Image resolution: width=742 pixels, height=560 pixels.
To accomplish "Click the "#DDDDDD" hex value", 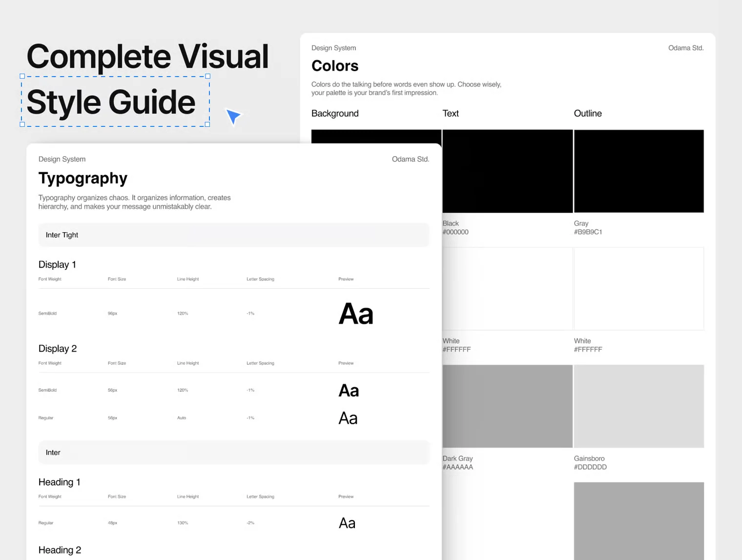I will click(590, 467).
